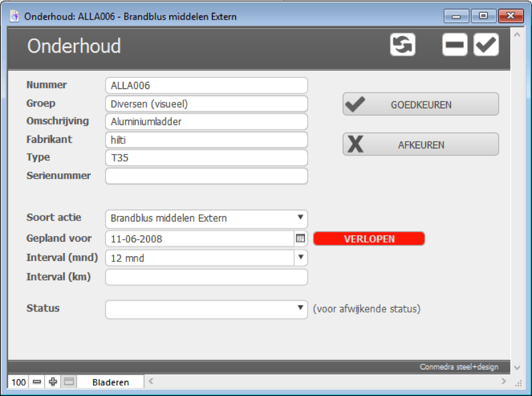Click the application icon in the title bar

[x=13, y=16]
